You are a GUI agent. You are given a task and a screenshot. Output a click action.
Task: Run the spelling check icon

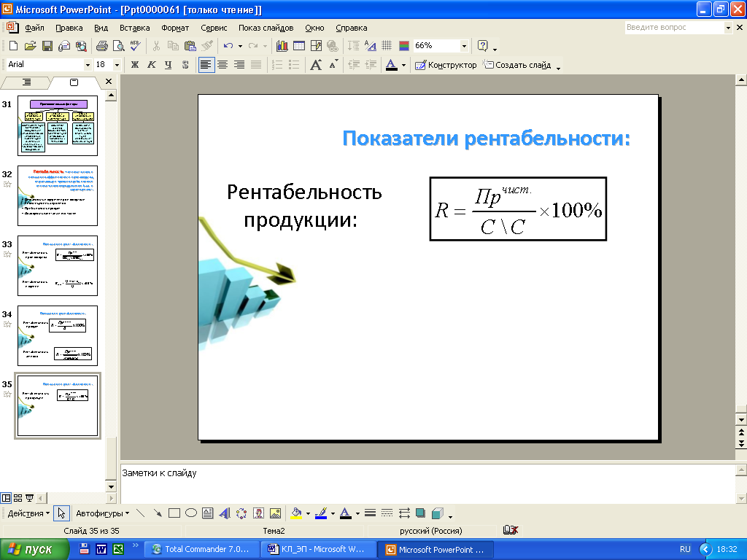pos(135,46)
